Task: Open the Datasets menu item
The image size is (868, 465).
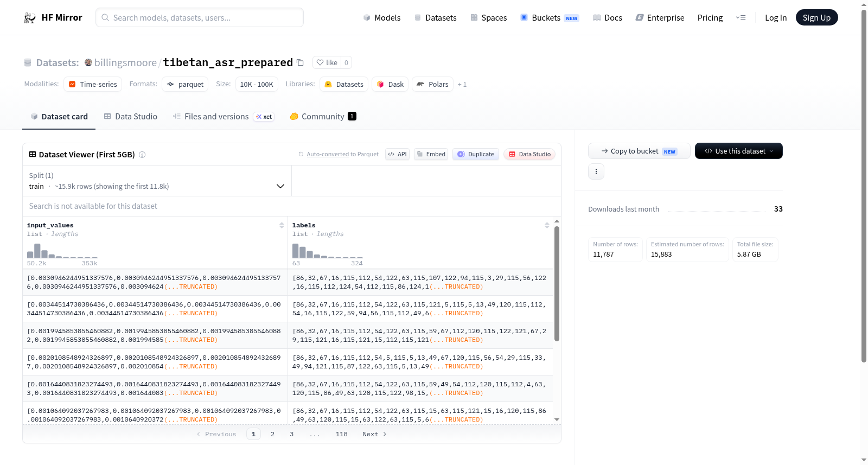Action: (435, 18)
